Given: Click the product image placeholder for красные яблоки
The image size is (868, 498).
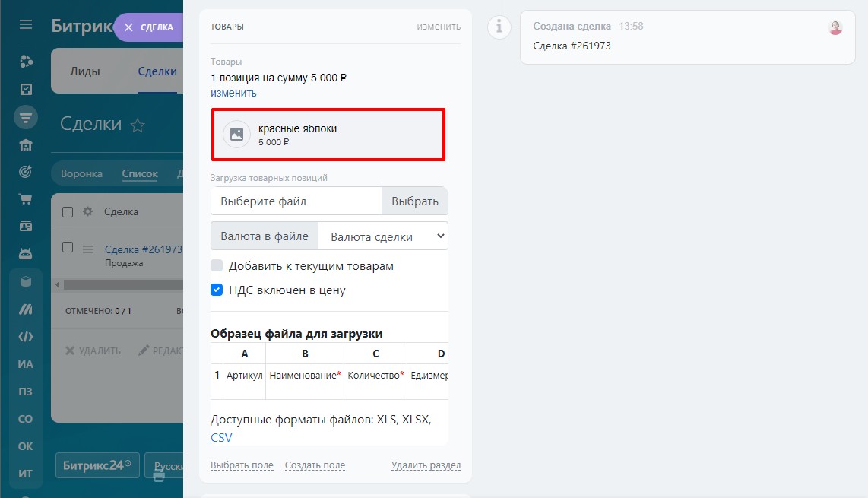Looking at the screenshot, I should (x=236, y=134).
